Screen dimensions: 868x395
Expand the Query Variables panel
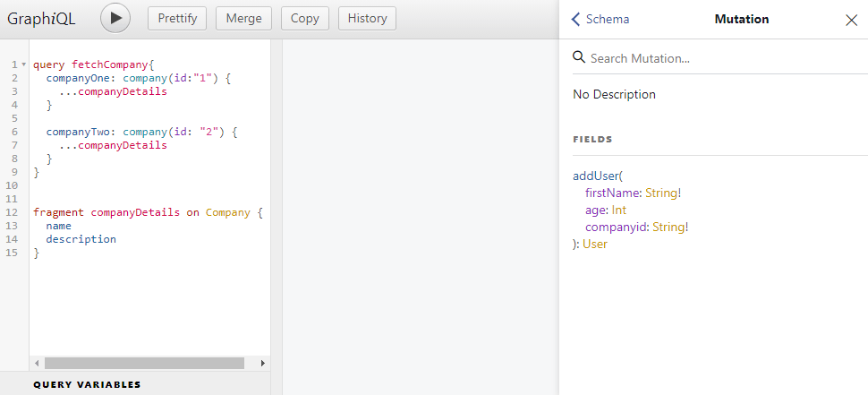pos(87,384)
